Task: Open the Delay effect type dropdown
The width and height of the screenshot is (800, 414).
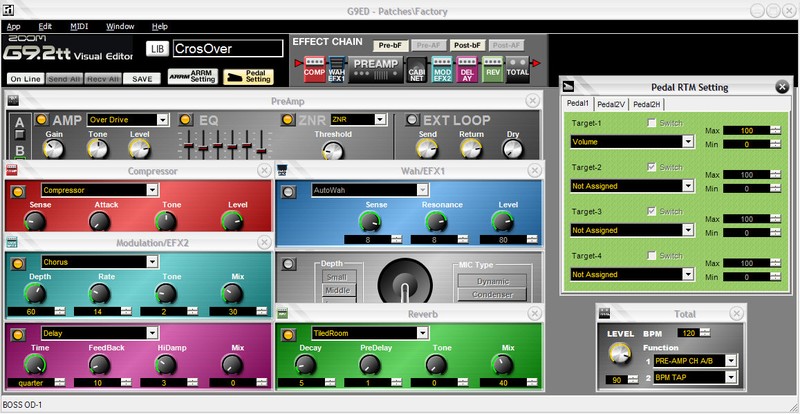Action: click(x=152, y=333)
